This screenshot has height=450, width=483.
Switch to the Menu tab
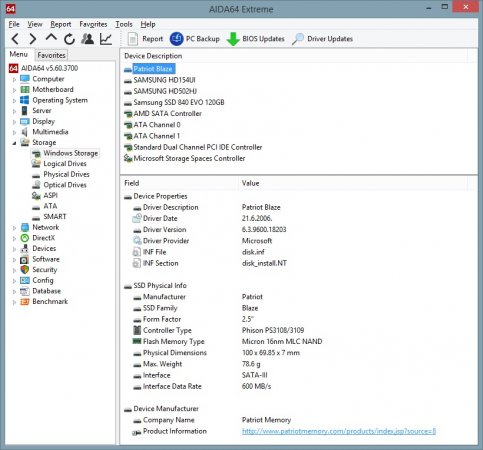click(x=18, y=54)
